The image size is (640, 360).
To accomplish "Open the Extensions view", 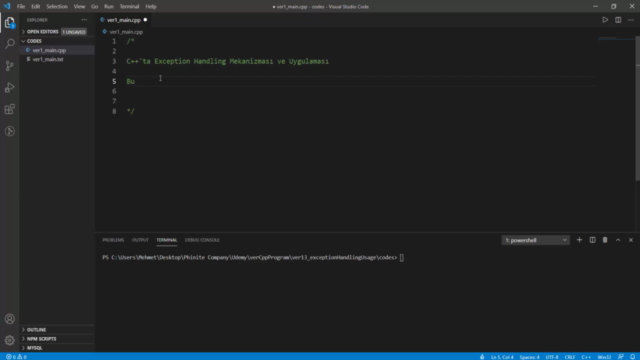I will 10,109.
